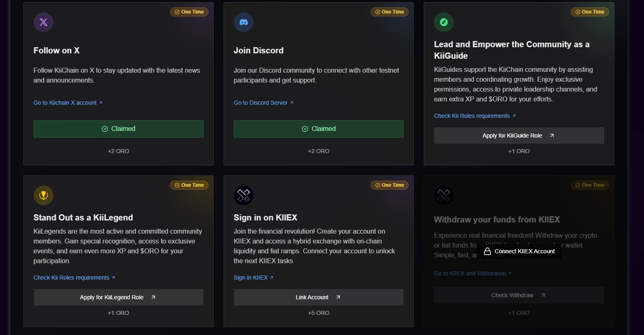Image resolution: width=644 pixels, height=335 pixels.
Task: Click the lock icon beside Connect KIIEX Account
Action: (487, 251)
